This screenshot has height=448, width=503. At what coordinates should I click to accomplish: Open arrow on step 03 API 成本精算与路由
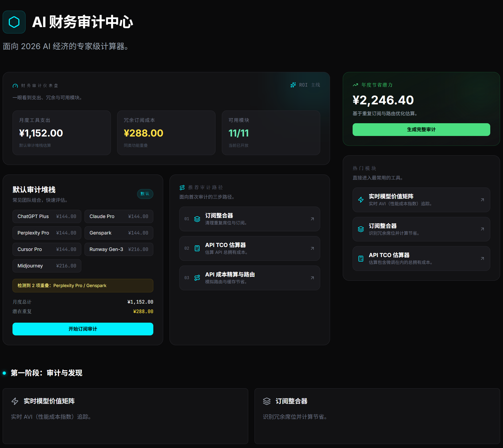[x=312, y=278]
